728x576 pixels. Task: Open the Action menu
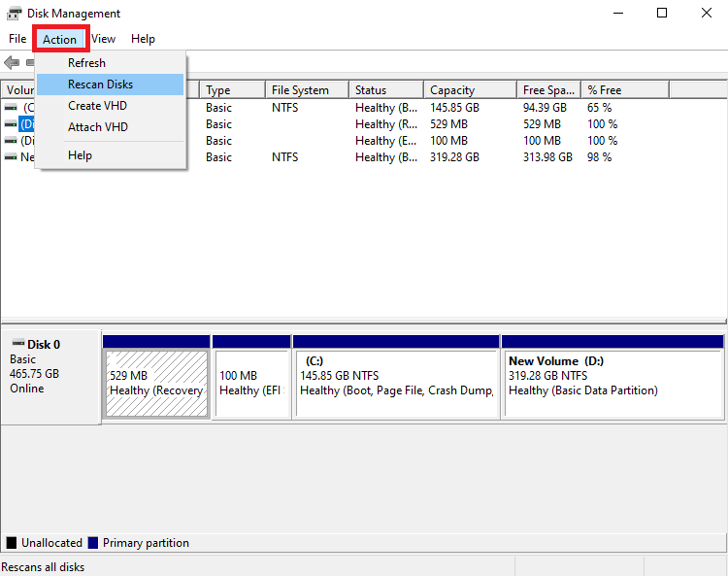(60, 40)
